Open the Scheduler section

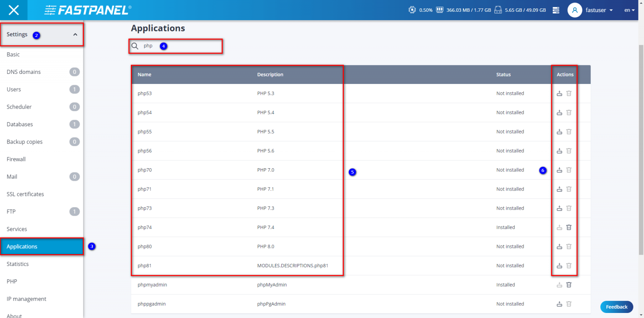coord(42,107)
